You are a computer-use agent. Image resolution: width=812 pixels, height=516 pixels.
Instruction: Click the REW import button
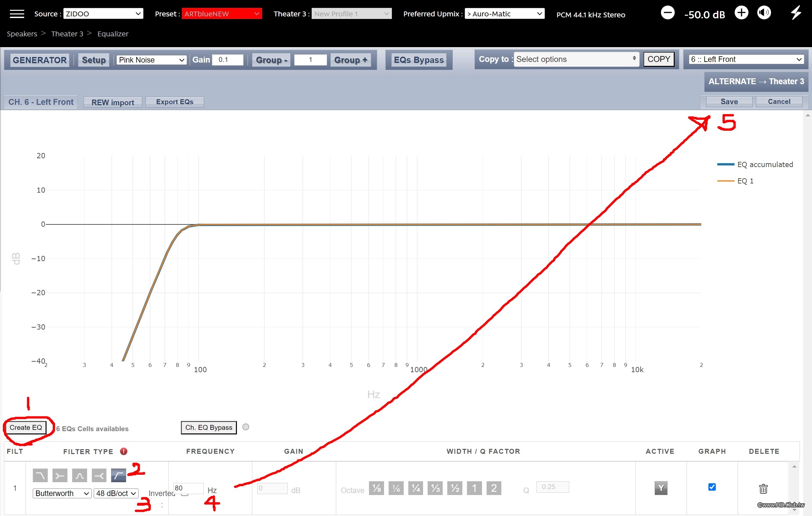tap(113, 103)
